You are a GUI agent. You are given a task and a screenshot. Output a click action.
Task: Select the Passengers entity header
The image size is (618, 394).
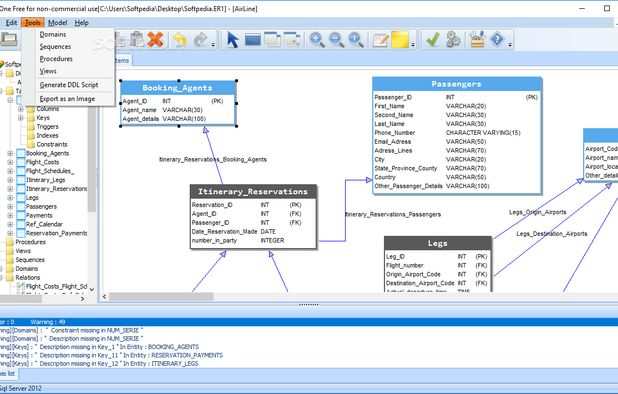click(x=457, y=84)
